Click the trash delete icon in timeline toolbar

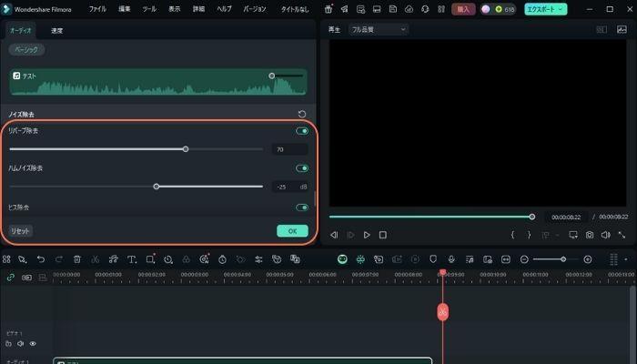click(x=76, y=259)
